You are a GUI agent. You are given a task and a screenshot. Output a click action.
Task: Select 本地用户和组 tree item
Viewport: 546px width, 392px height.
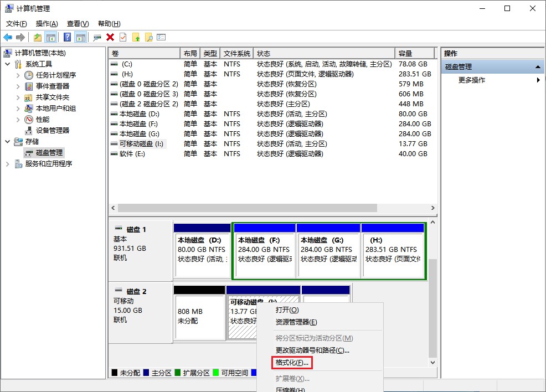pos(56,109)
